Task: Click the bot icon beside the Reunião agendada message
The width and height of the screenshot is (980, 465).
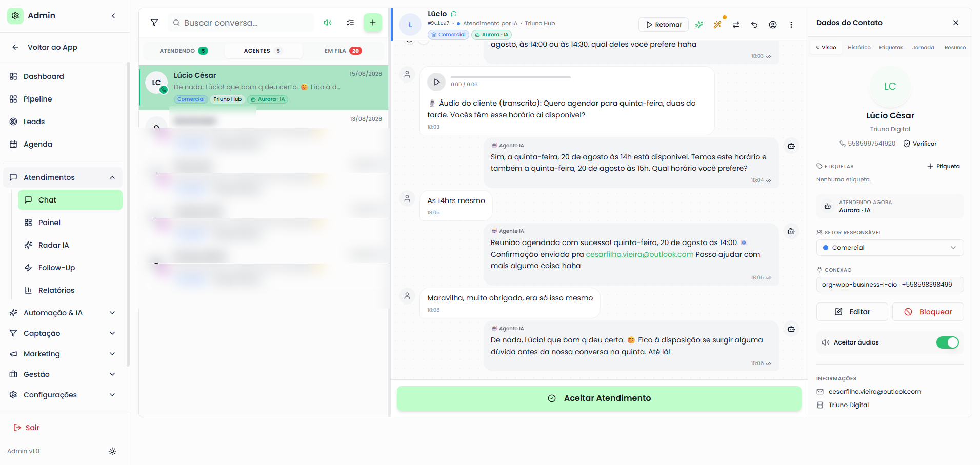Action: pos(791,232)
